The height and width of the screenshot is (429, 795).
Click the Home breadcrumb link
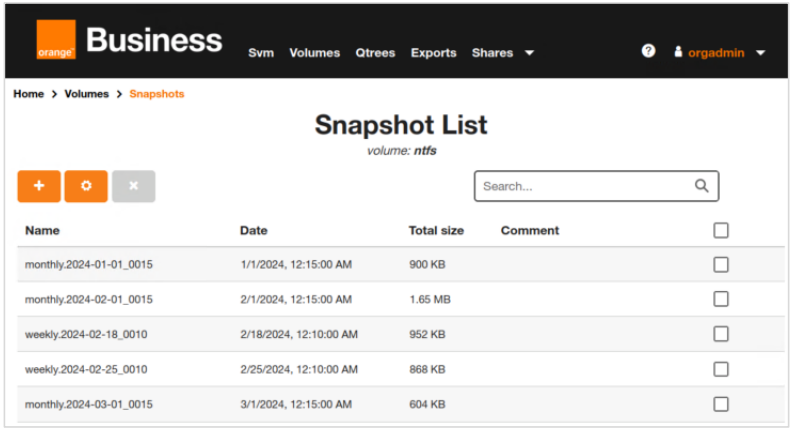coord(28,94)
